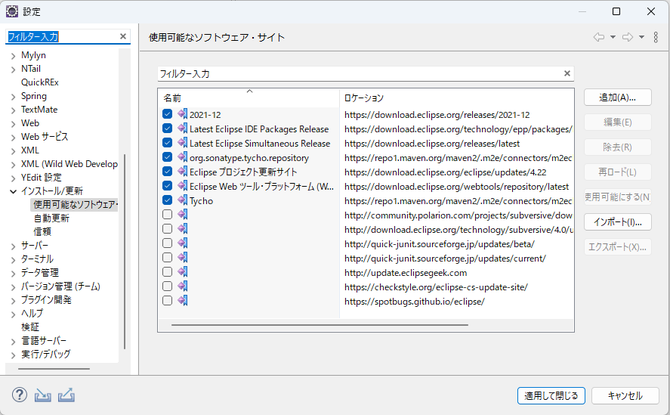Image resolution: width=670 pixels, height=415 pixels.
Task: Click the help question mark icon
Action: point(19,395)
